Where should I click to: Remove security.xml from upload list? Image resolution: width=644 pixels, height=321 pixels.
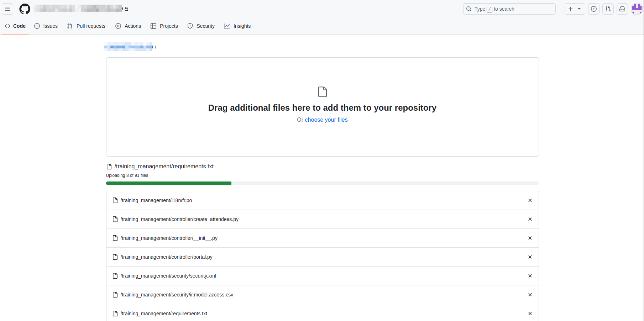click(x=530, y=276)
